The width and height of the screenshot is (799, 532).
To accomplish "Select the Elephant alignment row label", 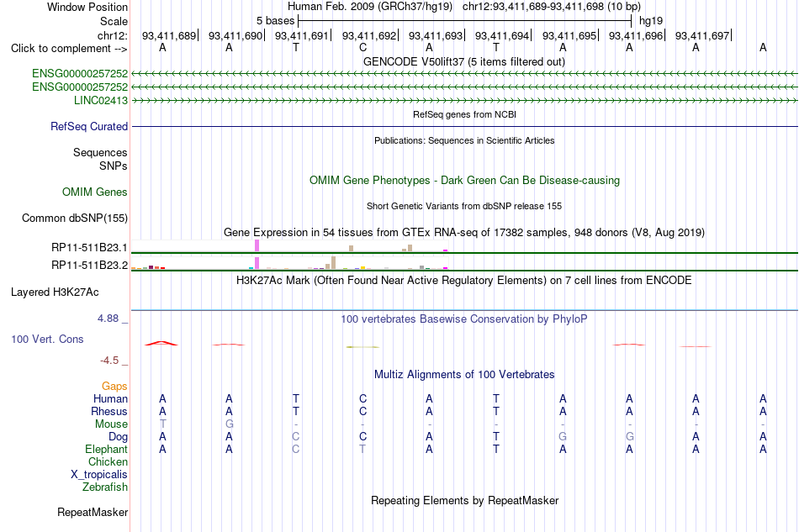I will (106, 449).
